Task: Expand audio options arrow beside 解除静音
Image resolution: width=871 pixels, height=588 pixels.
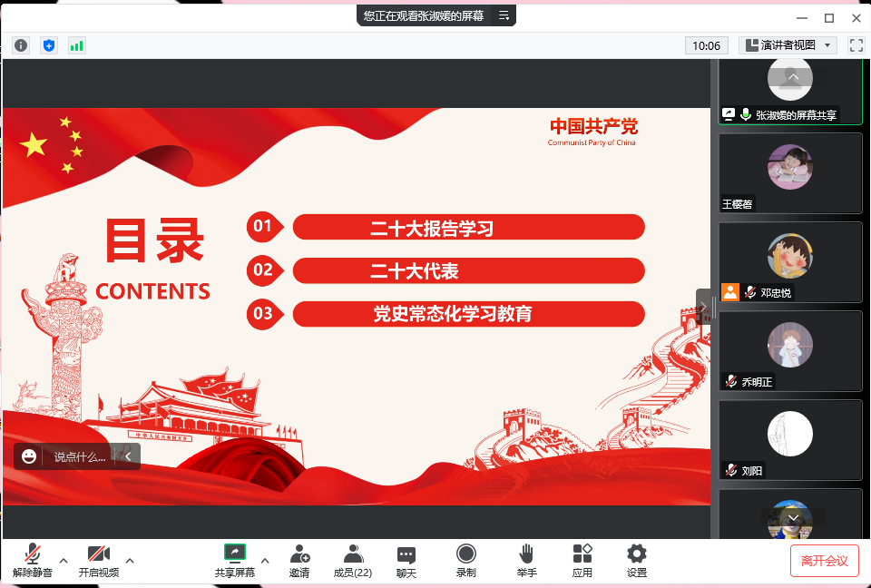Action: pos(64,560)
